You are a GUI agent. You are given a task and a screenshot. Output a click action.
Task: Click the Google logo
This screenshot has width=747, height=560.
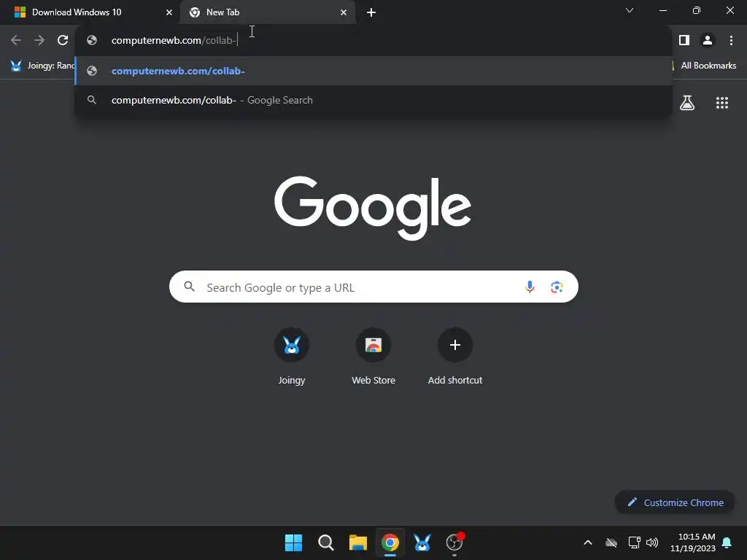coord(373,207)
